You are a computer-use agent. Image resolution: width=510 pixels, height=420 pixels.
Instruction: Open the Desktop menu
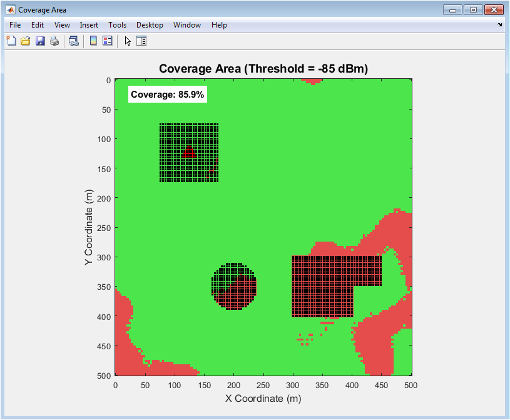(x=150, y=25)
